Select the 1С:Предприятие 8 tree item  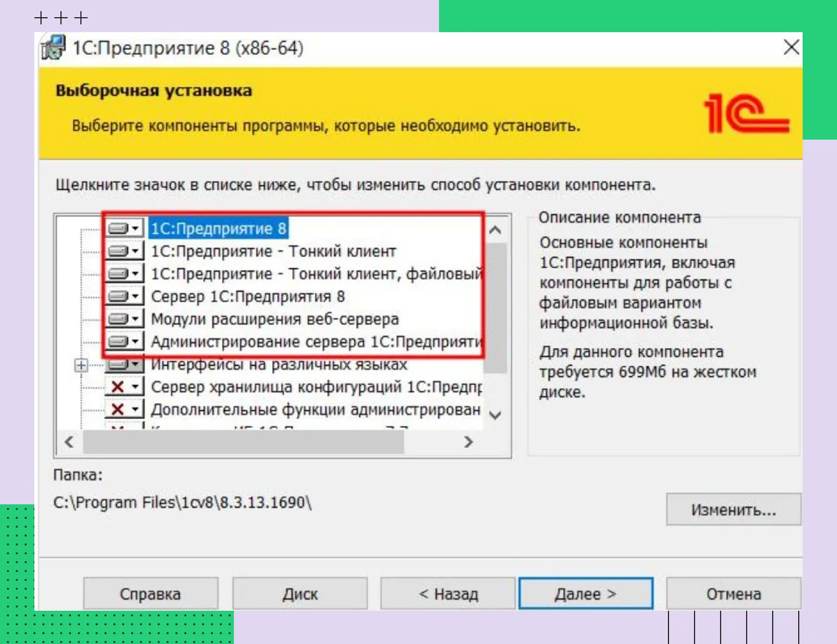click(x=218, y=228)
